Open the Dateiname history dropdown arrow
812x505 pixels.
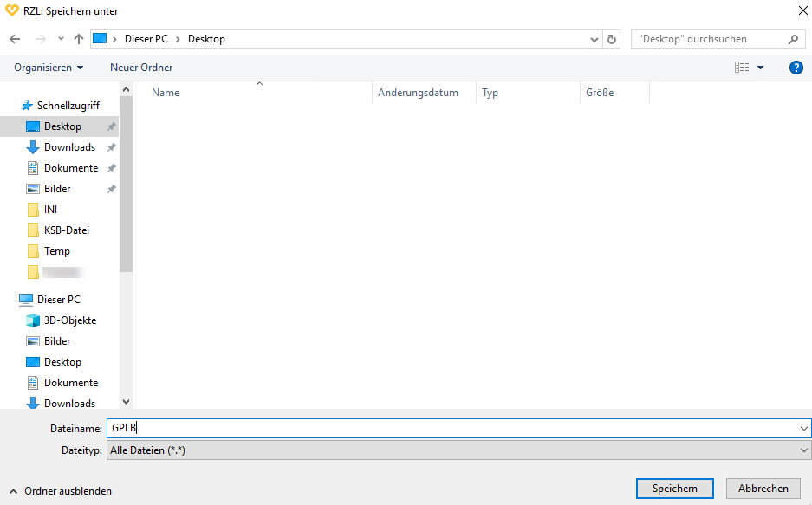pos(803,428)
